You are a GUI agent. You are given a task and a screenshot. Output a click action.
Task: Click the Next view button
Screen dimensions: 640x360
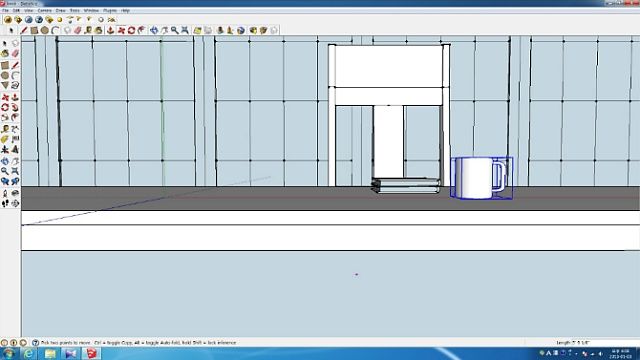click(x=15, y=181)
